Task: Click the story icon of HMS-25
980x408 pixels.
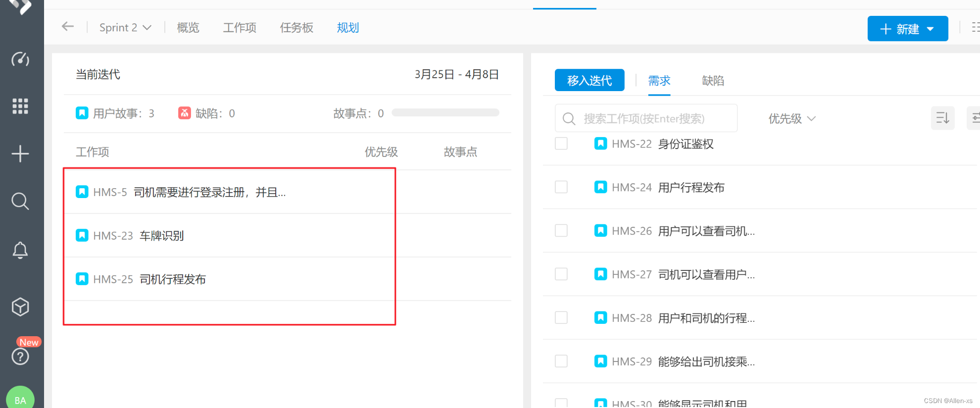Action: (x=82, y=279)
